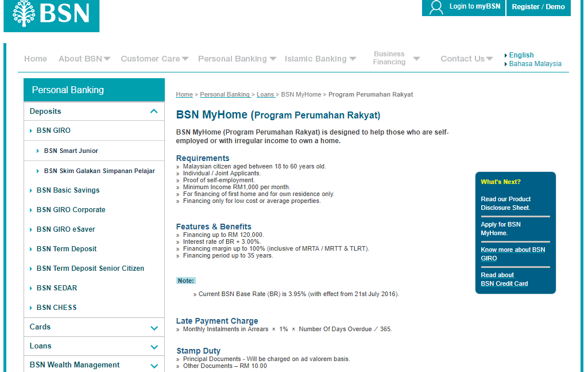Open BSN GIRO eSaver

(x=65, y=229)
